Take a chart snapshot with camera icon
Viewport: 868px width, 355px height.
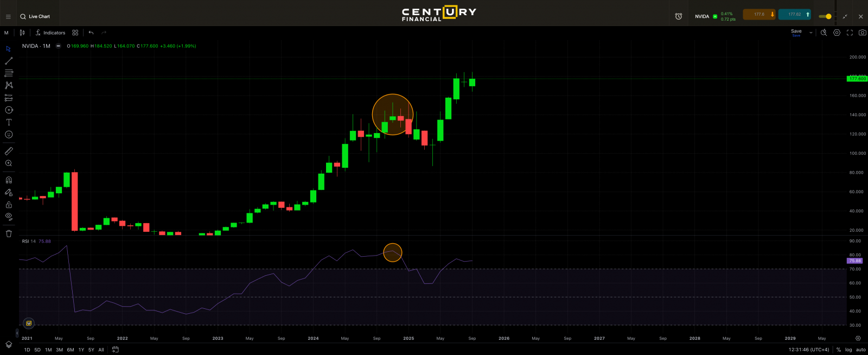coord(862,33)
